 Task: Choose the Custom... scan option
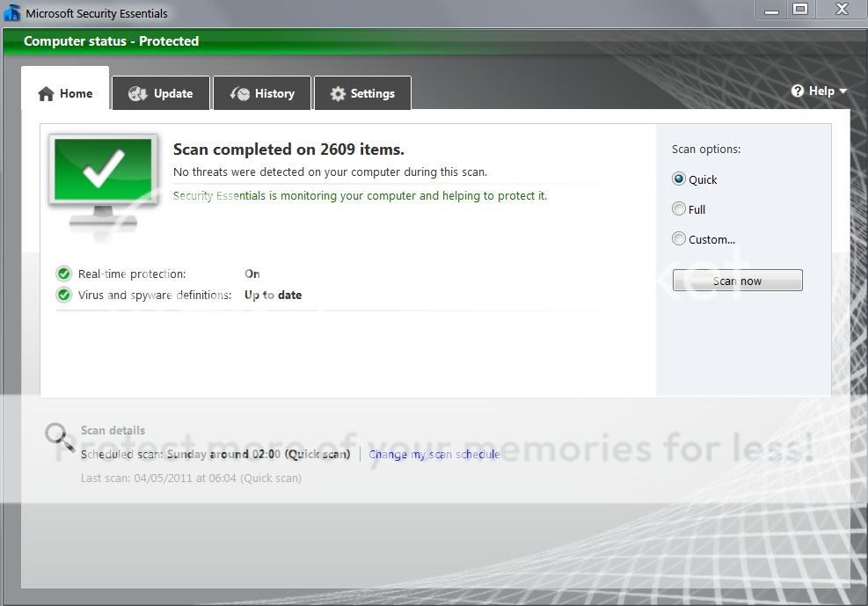point(679,238)
